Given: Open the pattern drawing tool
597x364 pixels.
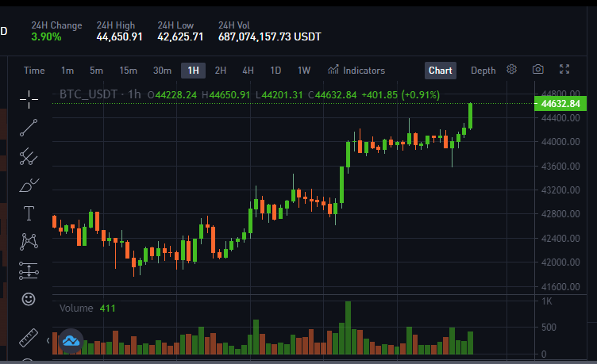Looking at the screenshot, I should pyautogui.click(x=29, y=242).
